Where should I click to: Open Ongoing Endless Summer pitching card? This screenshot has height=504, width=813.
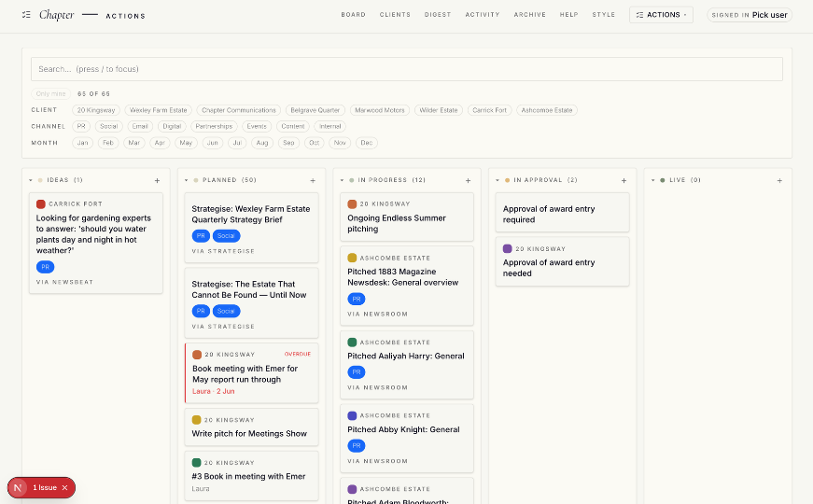pyautogui.click(x=407, y=217)
